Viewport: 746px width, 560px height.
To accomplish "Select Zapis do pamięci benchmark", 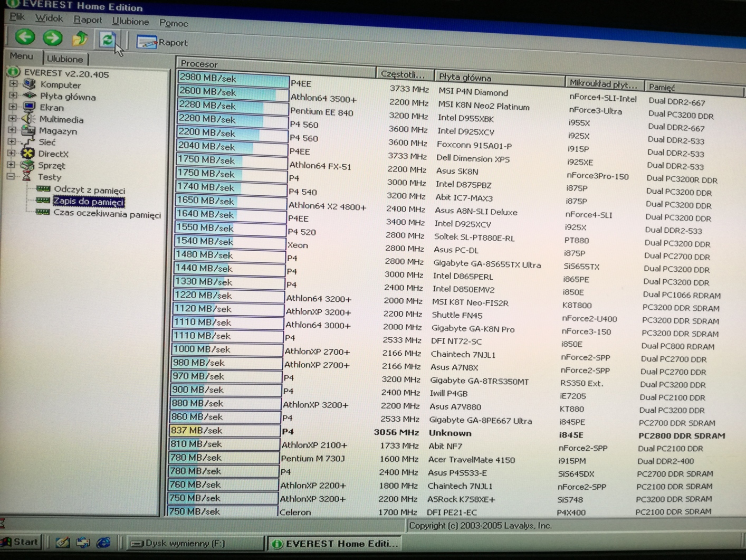I will [x=89, y=202].
